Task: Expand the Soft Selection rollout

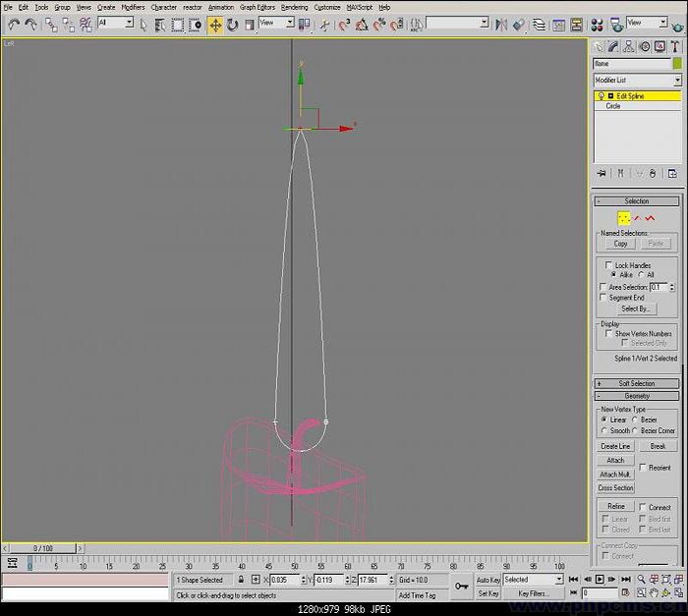Action: 636,383
